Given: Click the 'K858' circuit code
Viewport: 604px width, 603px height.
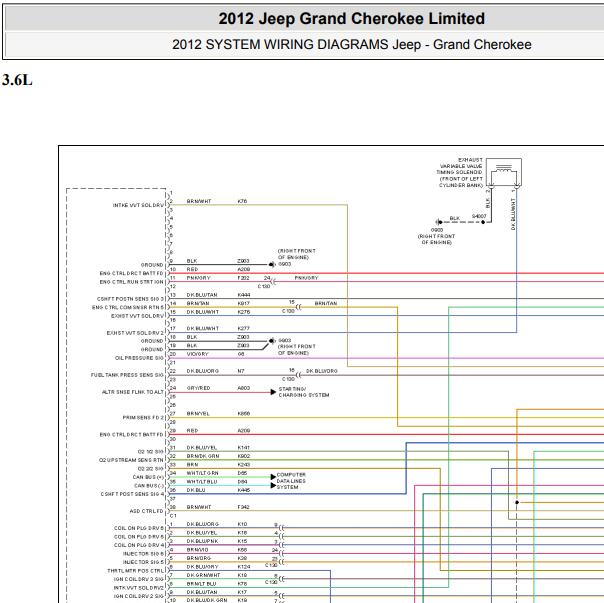Looking at the screenshot, I should 244,413.
